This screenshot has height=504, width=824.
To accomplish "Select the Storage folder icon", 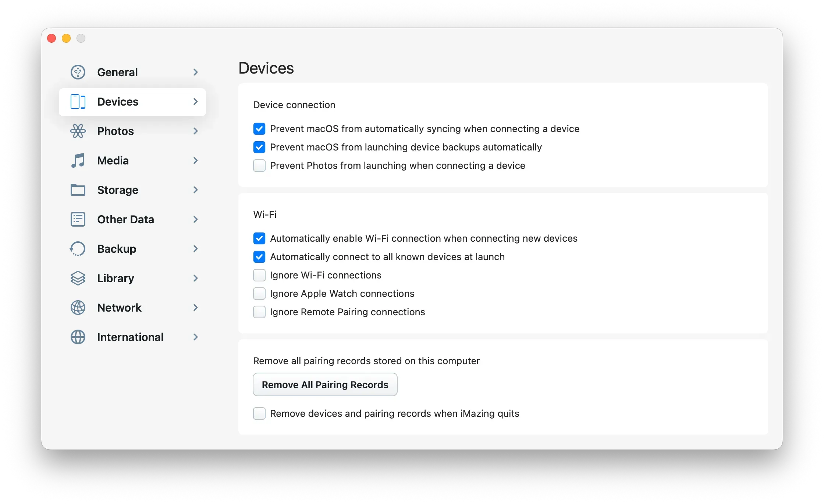I will [78, 190].
